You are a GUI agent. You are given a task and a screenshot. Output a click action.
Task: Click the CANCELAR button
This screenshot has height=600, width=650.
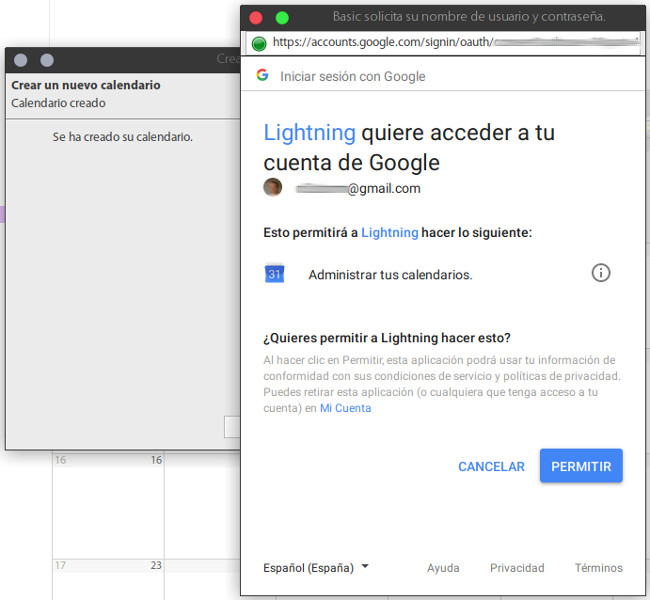491,466
